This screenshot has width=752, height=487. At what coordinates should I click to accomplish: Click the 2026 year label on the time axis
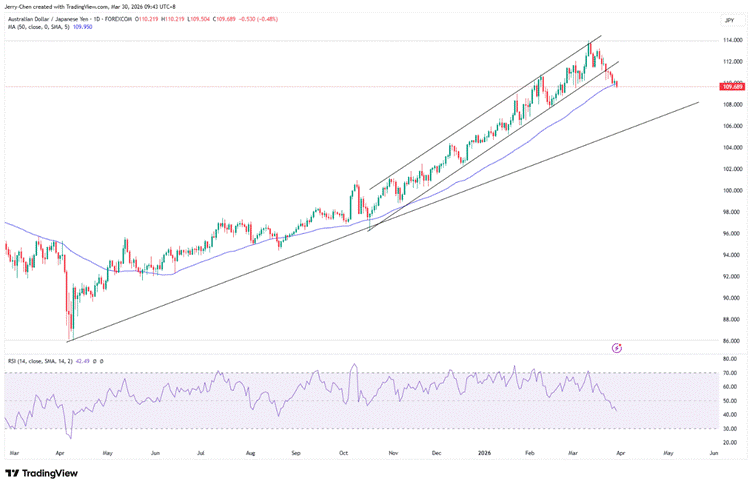coord(484,453)
